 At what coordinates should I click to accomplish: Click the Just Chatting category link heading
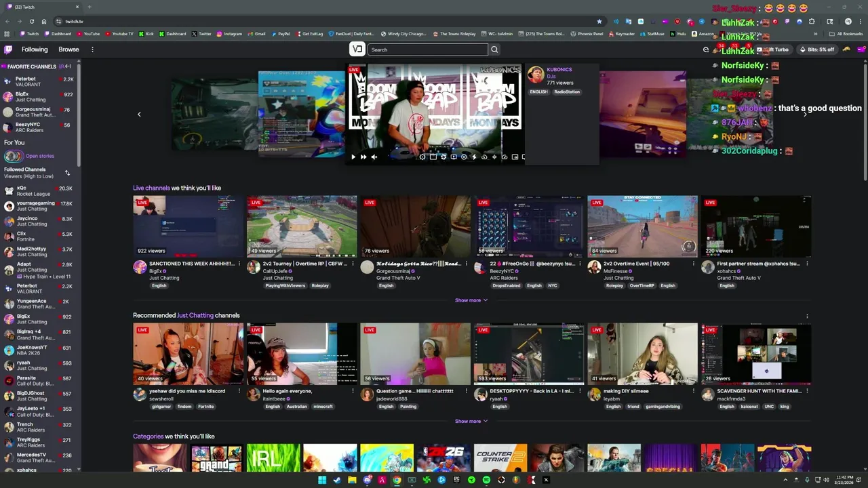[195, 315]
